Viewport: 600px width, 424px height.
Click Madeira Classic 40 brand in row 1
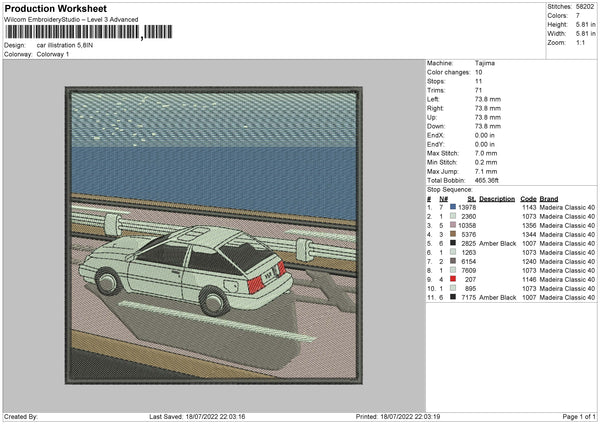(x=567, y=207)
